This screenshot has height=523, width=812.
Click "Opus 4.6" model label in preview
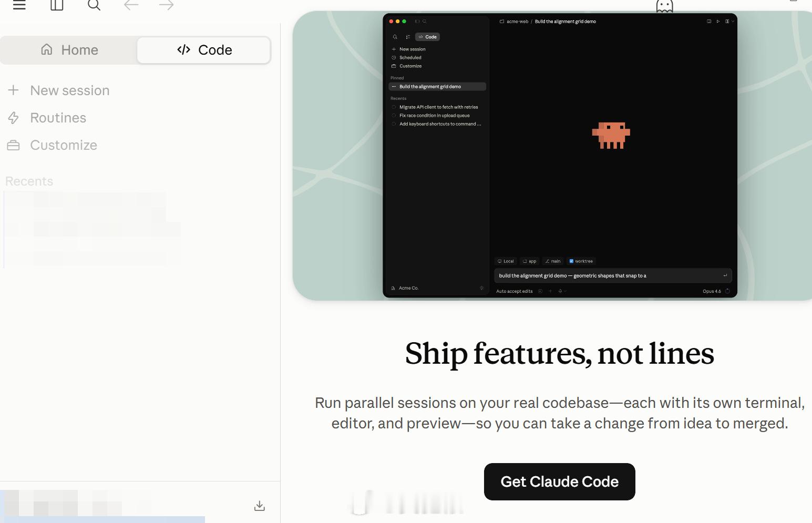click(x=712, y=291)
